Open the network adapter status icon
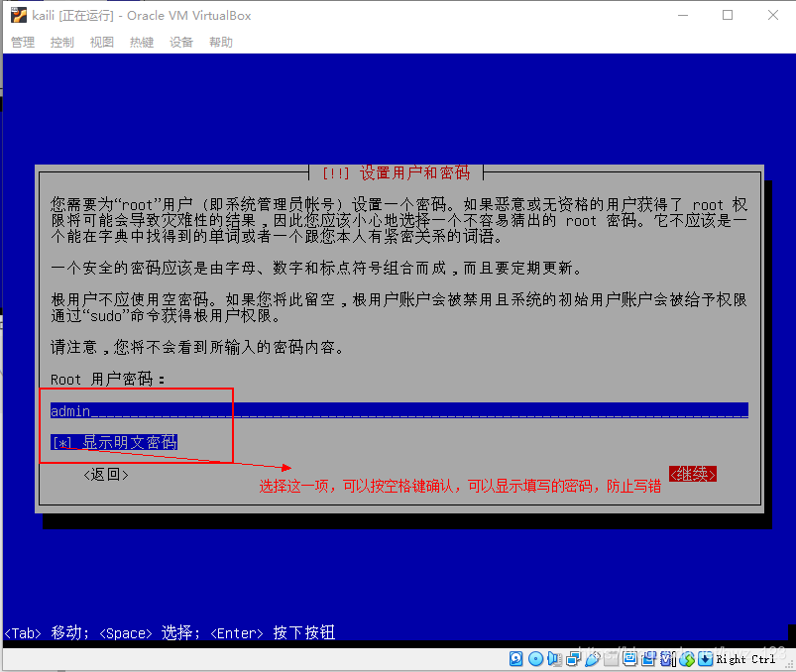This screenshot has height=672, width=796. (574, 659)
